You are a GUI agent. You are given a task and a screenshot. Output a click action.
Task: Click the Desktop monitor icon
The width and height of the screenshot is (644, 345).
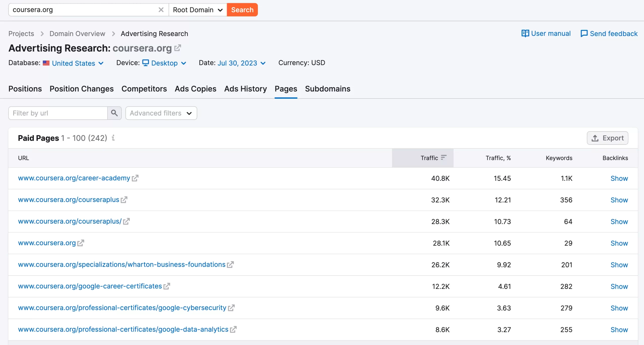coord(146,63)
